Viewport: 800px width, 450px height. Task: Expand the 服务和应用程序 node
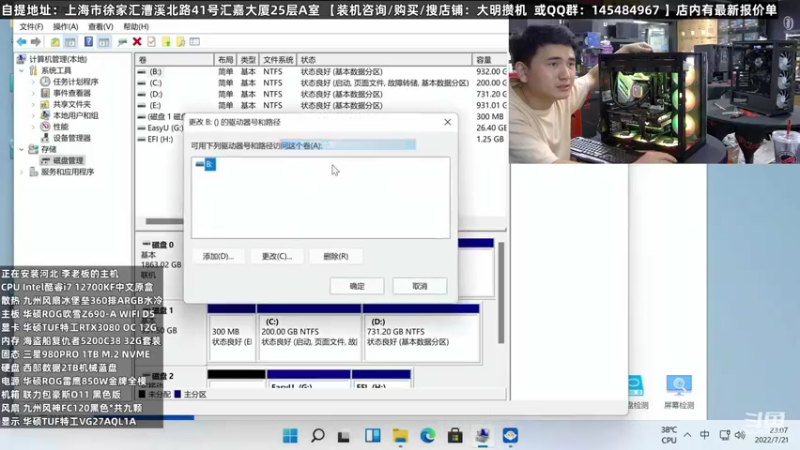point(21,172)
